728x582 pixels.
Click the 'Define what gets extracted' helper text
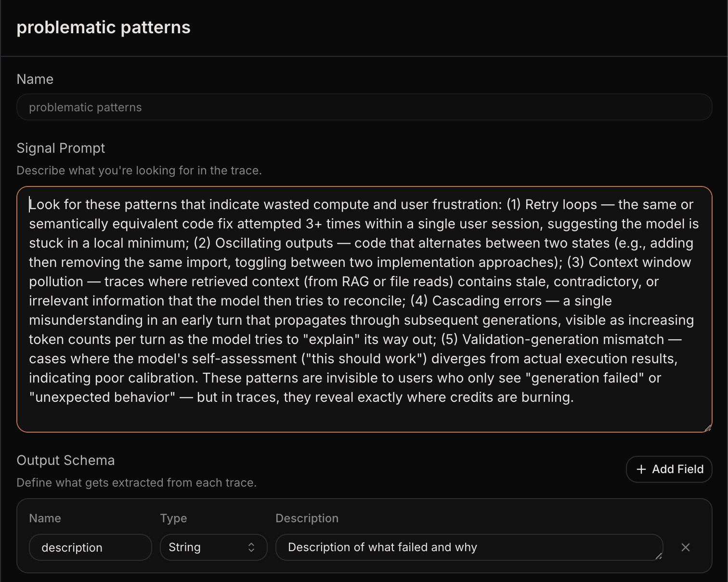[136, 483]
